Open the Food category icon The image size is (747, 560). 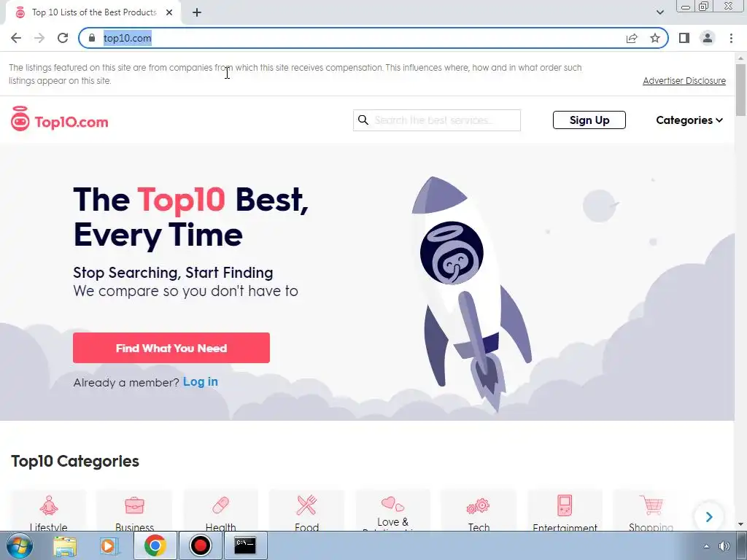point(306,505)
